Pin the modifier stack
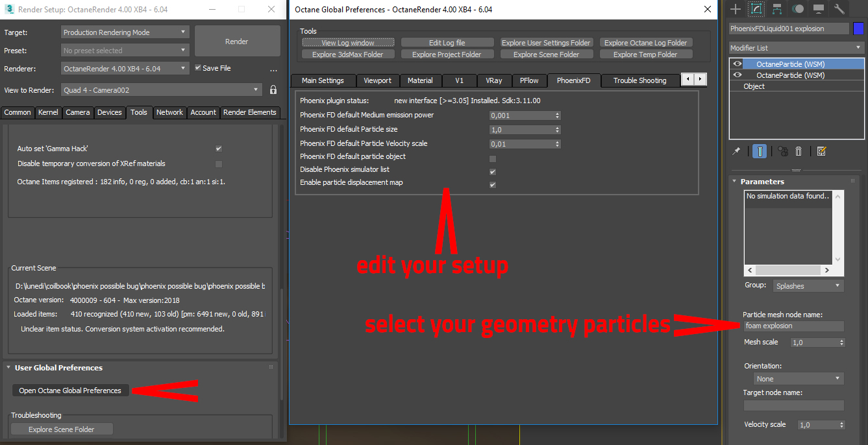Viewport: 868px width, 445px height. click(736, 151)
